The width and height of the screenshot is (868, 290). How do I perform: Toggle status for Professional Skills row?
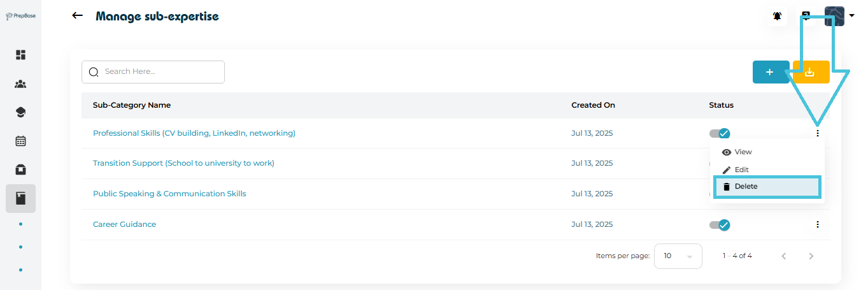coord(720,133)
